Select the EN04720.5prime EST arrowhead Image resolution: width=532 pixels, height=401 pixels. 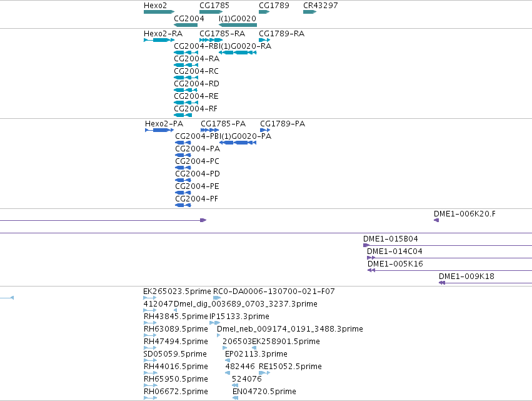236,398
